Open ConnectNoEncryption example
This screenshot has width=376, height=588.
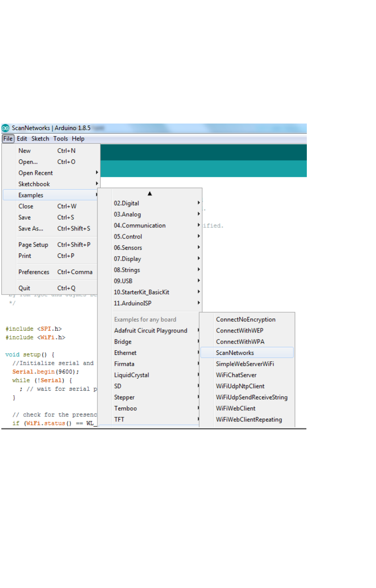tap(247, 320)
